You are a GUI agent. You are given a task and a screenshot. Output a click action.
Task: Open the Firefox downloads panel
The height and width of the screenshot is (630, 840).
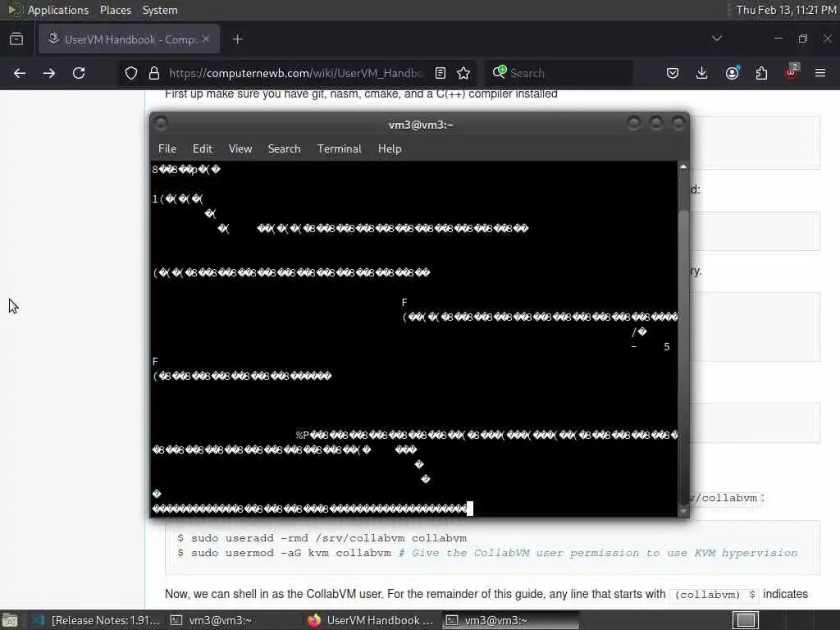click(702, 73)
